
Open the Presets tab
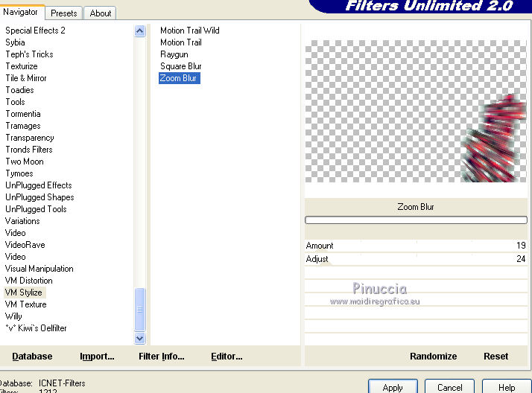64,13
